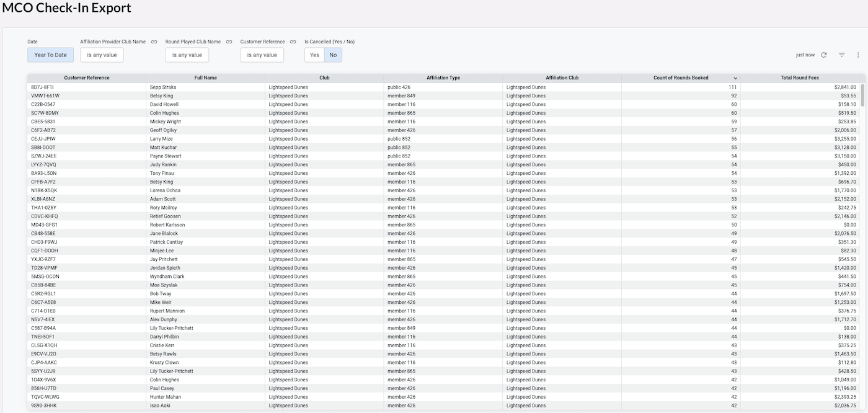Select the name Cristie Kerr
868x413 pixels.
pos(162,345)
